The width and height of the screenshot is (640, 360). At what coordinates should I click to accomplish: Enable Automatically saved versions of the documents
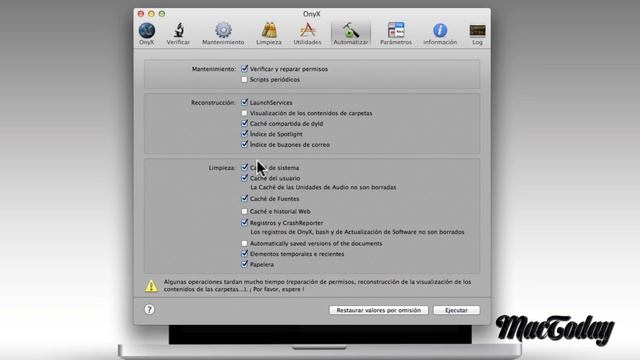click(x=244, y=243)
